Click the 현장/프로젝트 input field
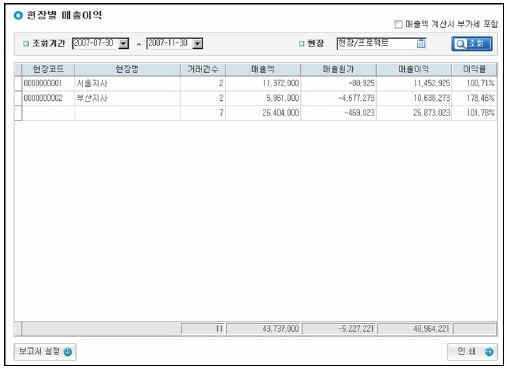This screenshot has height=369, width=507. (377, 44)
